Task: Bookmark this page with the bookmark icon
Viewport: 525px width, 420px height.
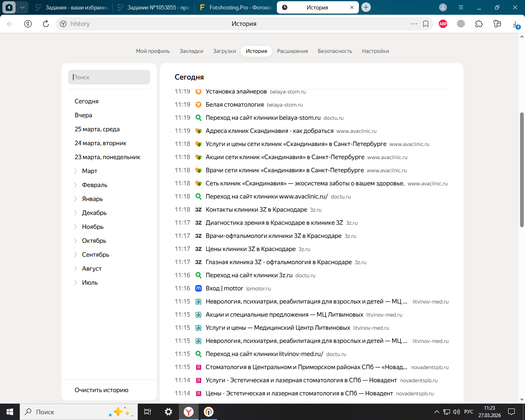Action: pyautogui.click(x=426, y=24)
